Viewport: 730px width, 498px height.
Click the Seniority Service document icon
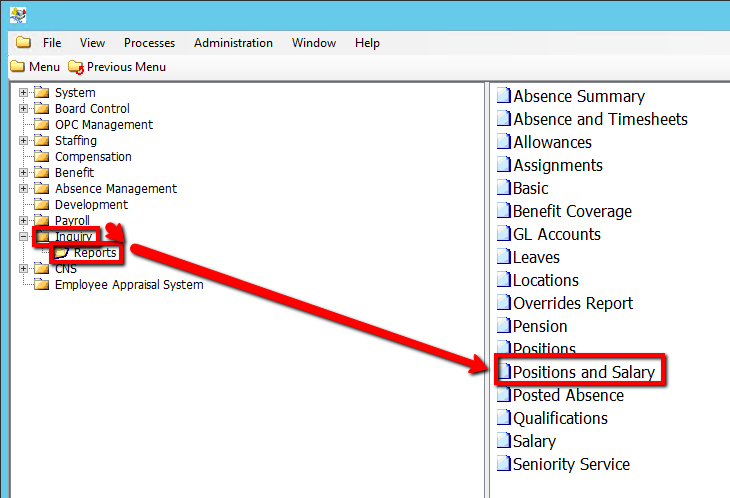[504, 465]
